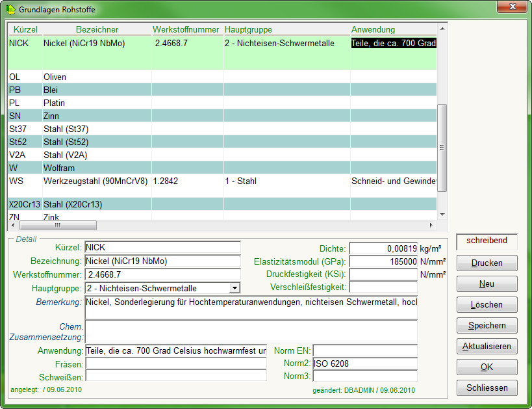Click the Norm3 input field
Image resolution: width=532 pixels, height=409 pixels.
pyautogui.click(x=365, y=376)
